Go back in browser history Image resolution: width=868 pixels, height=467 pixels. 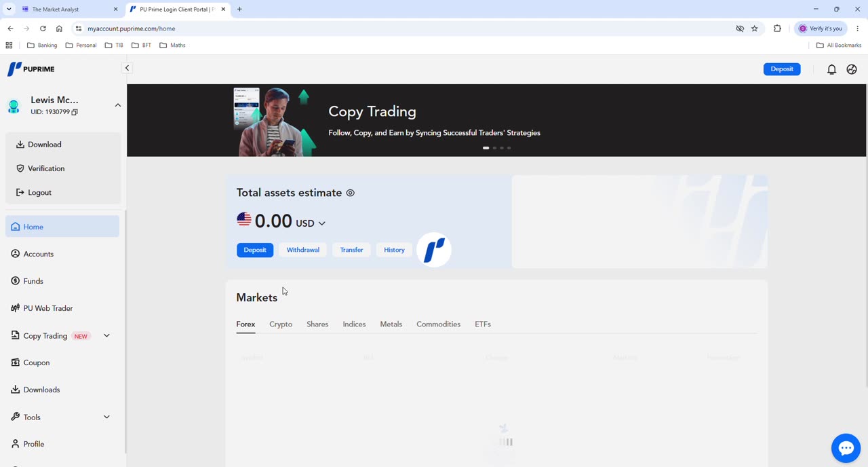10,29
